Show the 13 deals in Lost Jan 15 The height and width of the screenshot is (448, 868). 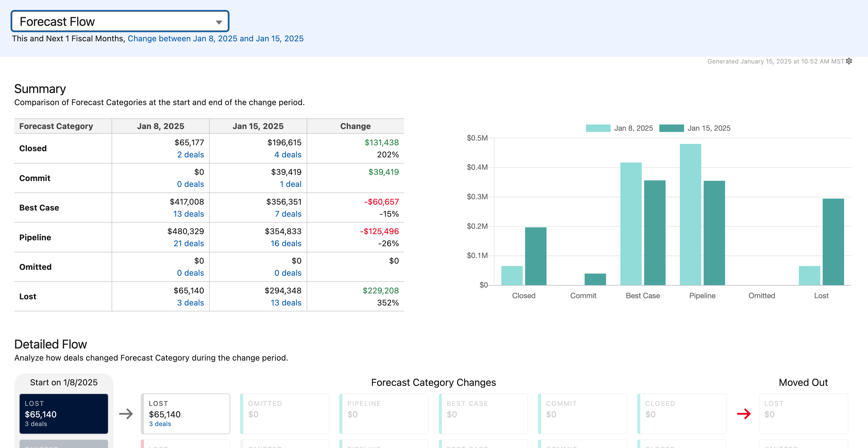click(x=286, y=303)
